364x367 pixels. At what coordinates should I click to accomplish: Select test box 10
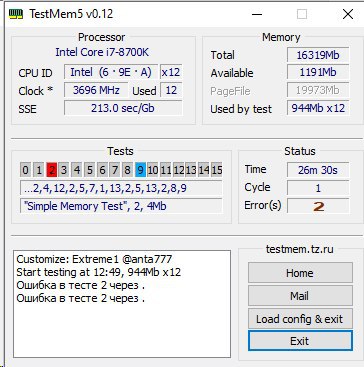[153, 170]
